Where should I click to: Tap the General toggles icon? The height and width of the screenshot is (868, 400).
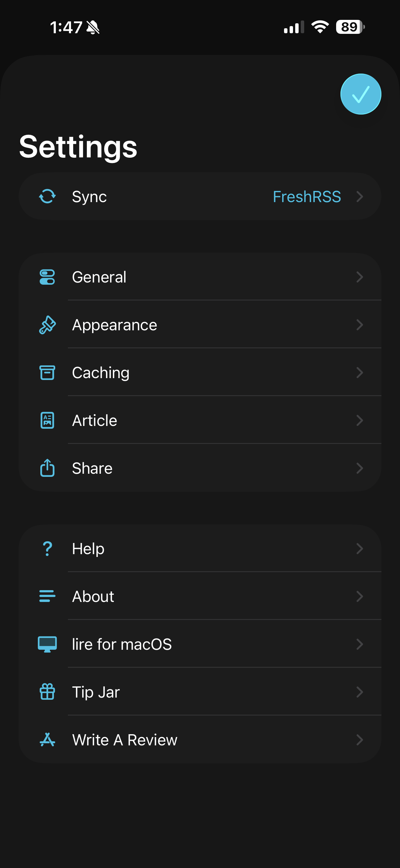click(x=47, y=277)
